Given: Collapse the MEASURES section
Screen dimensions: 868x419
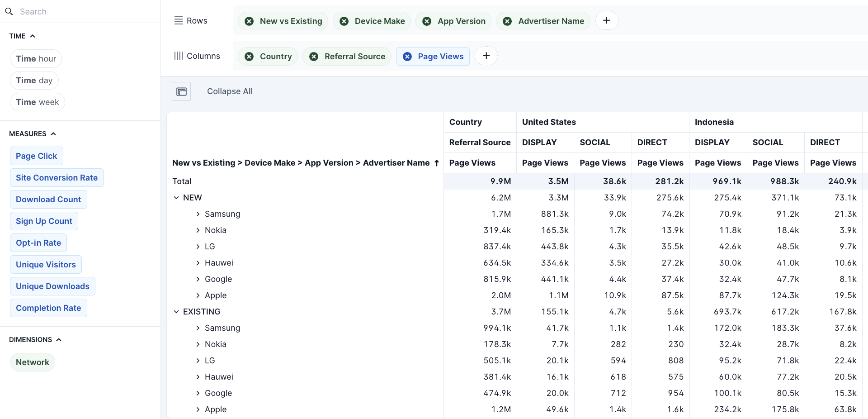Looking at the screenshot, I should [53, 134].
